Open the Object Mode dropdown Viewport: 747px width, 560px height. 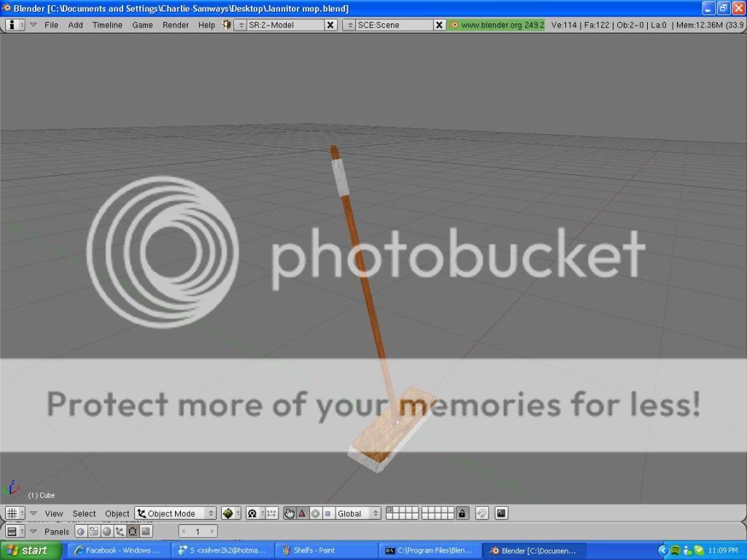(175, 513)
